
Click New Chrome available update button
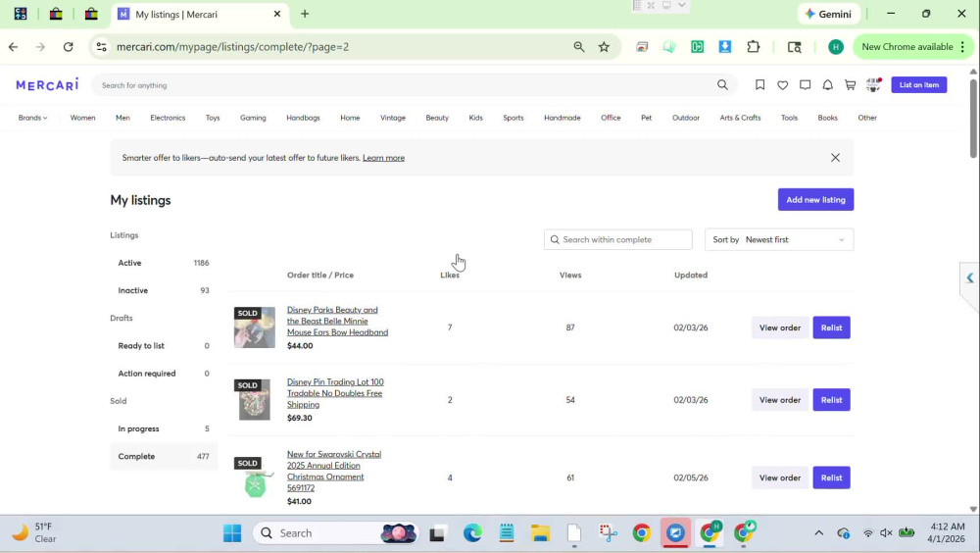(912, 47)
